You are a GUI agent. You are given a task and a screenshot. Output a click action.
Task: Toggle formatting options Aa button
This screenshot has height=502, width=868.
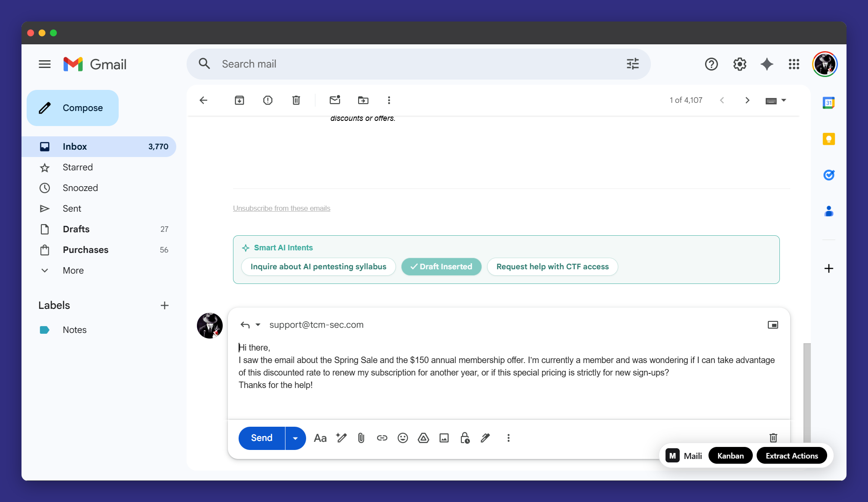320,438
